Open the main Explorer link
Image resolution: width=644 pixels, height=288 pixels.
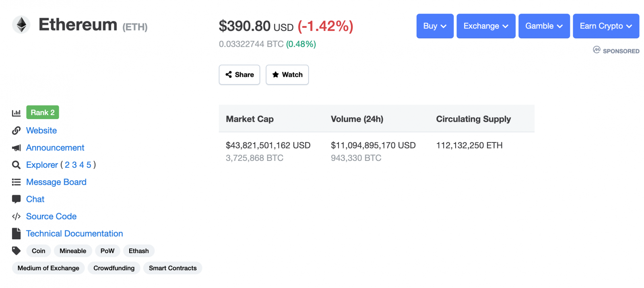pyautogui.click(x=42, y=165)
